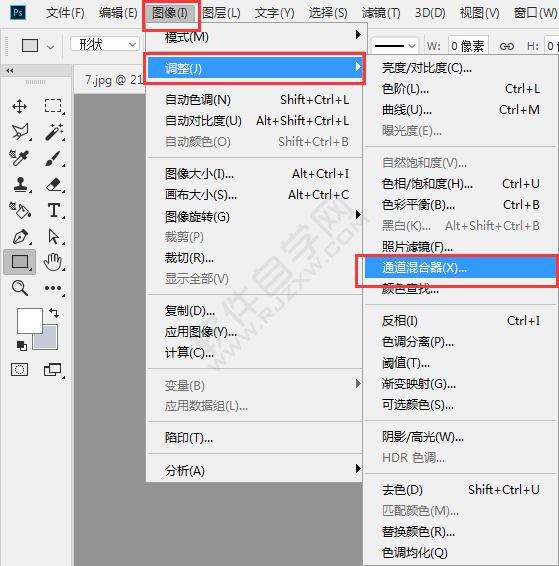The height and width of the screenshot is (566, 559).
Task: Choose 去色(D) adjustment
Action: 460,490
